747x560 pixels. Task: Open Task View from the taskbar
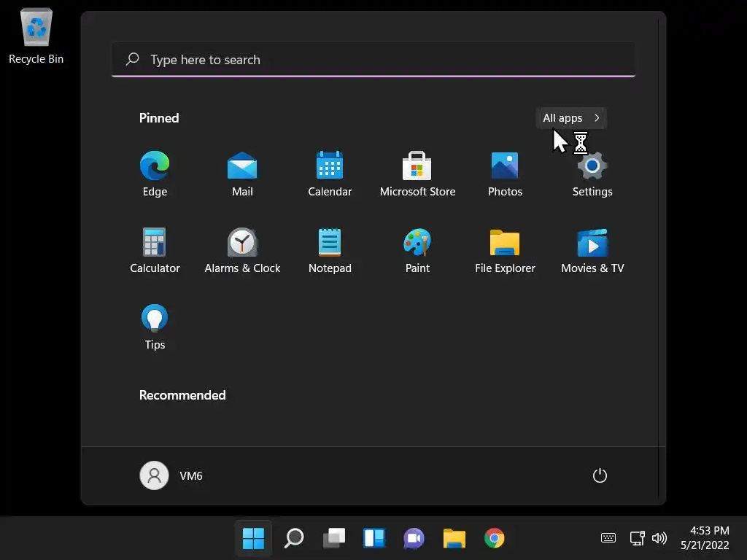coord(334,538)
